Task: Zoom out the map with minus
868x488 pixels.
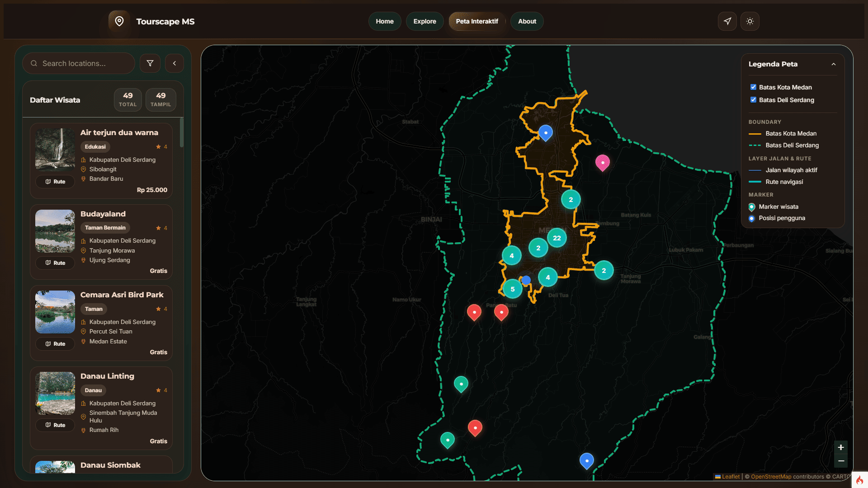Action: pyautogui.click(x=841, y=461)
